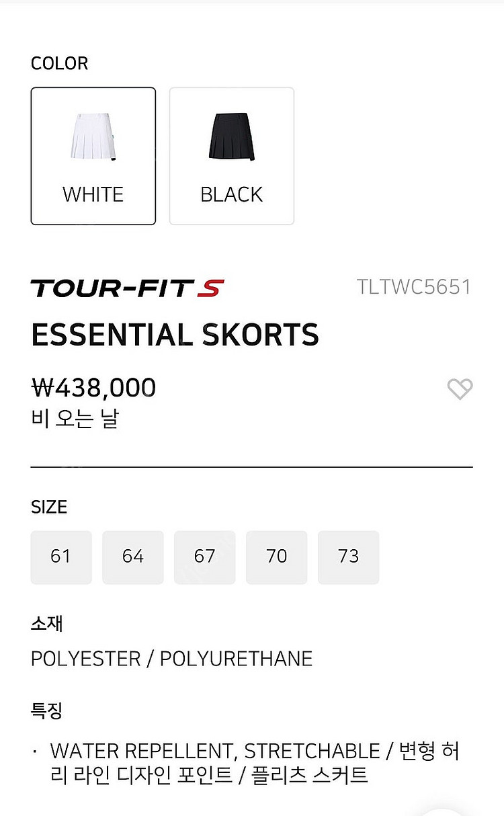This screenshot has width=504, height=816.
Task: Open the black skirt thumbnail image
Action: pos(232,137)
